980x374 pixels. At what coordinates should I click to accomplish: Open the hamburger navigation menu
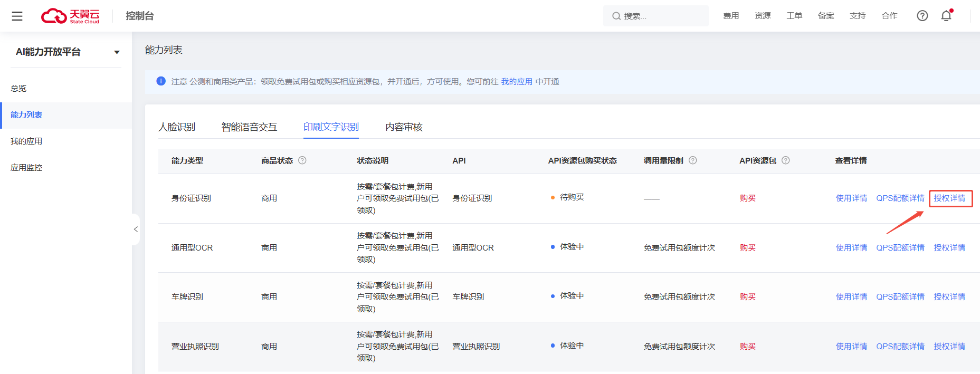[x=17, y=16]
